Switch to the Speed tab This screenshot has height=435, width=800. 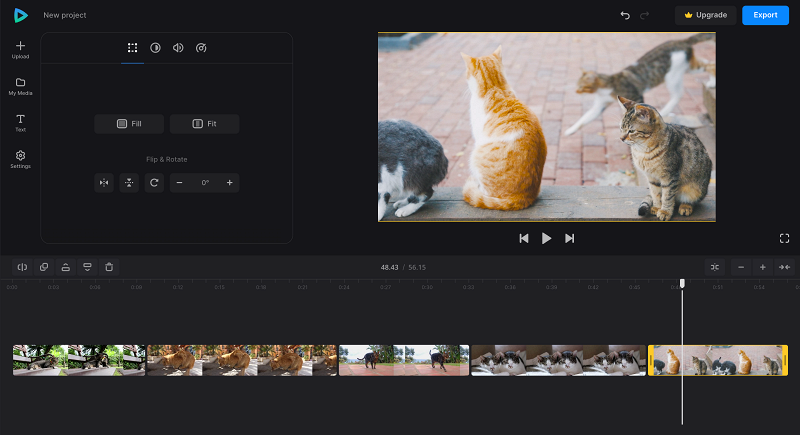coord(201,48)
